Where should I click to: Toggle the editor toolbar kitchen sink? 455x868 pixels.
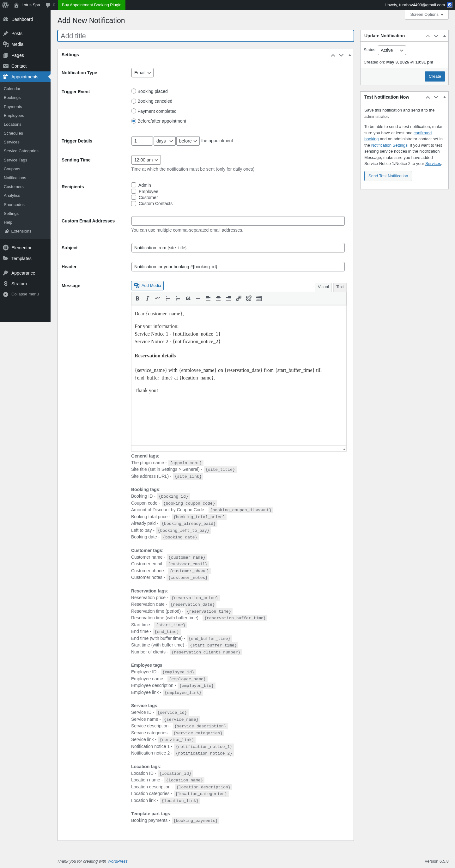point(259,298)
